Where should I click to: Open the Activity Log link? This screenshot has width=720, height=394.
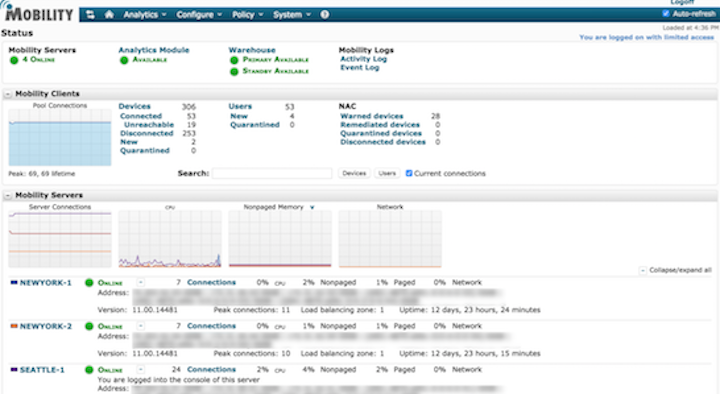[x=364, y=59]
